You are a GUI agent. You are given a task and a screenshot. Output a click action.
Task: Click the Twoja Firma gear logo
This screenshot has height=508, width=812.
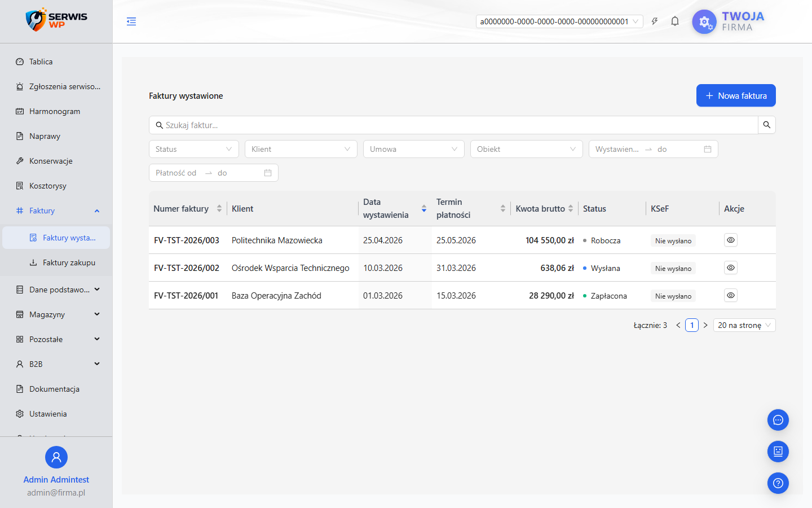pyautogui.click(x=704, y=22)
